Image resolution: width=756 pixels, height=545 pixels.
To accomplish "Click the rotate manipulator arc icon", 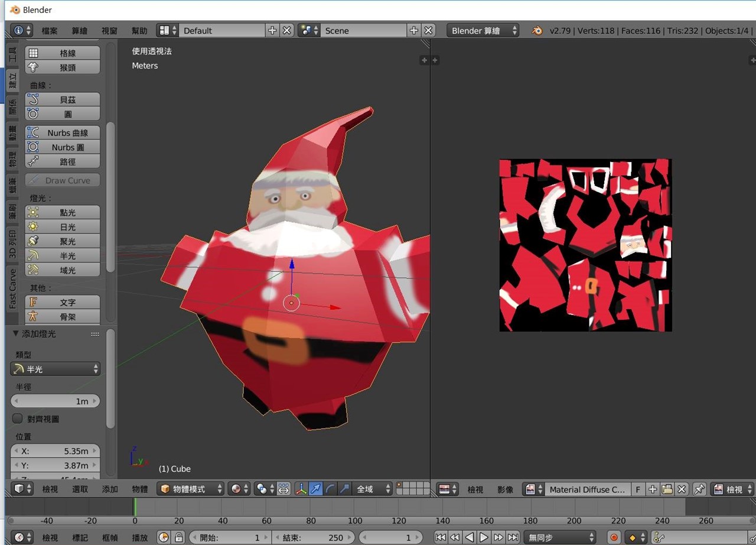I will [330, 489].
